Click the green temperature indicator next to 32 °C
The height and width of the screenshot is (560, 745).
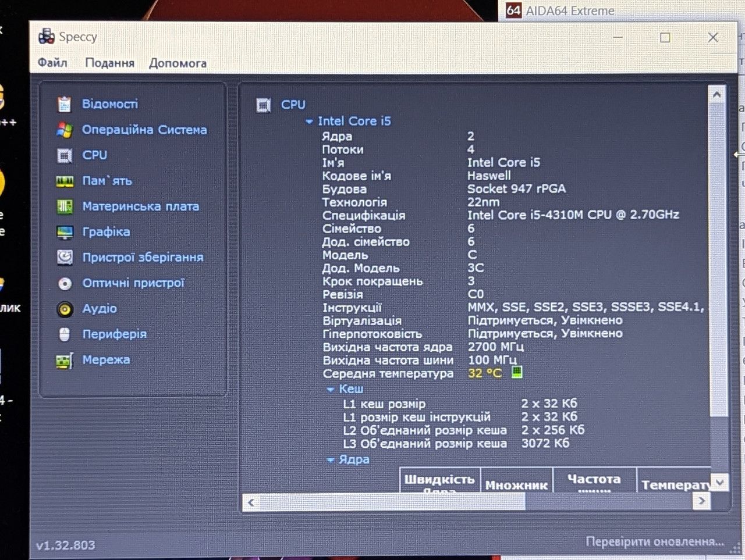coord(516,372)
